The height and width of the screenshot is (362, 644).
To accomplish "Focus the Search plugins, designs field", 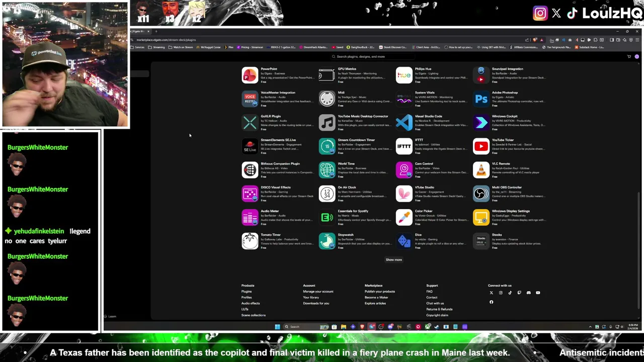I will [372, 56].
